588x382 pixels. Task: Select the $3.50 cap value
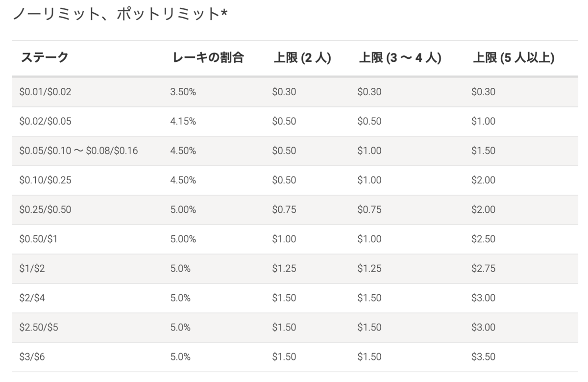[x=483, y=357]
